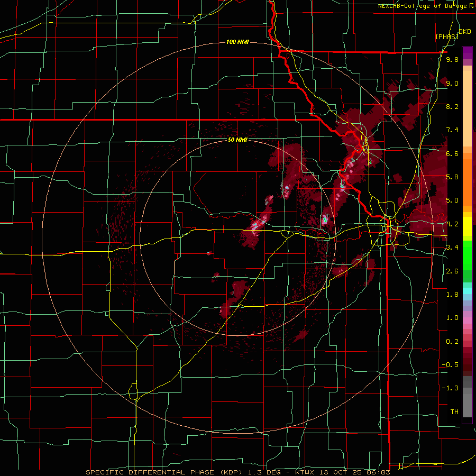Pick the orange band of the legend
476x476 pixels.
coord(467,183)
